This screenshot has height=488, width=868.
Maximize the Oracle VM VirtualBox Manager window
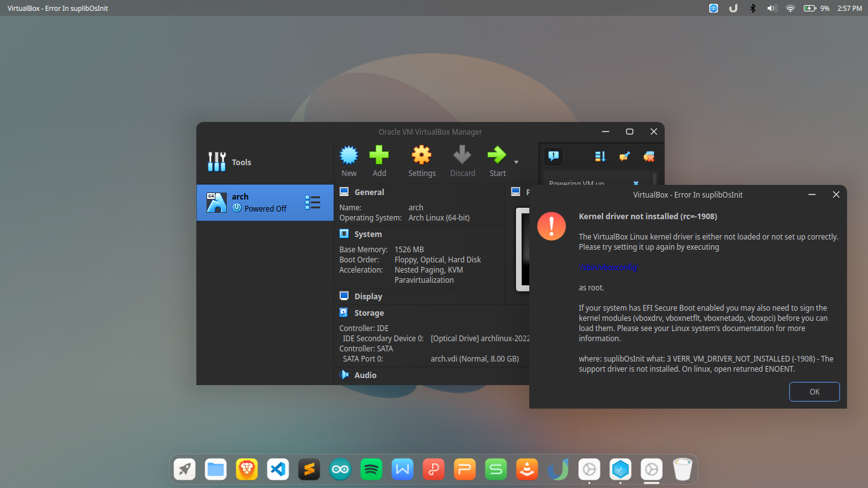[630, 132]
